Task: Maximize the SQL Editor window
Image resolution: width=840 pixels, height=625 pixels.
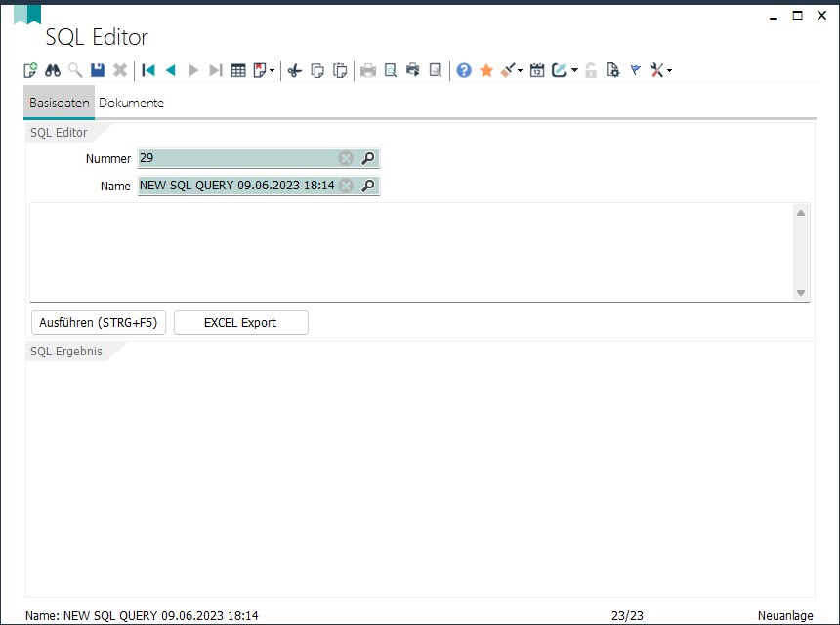Action: pos(798,15)
